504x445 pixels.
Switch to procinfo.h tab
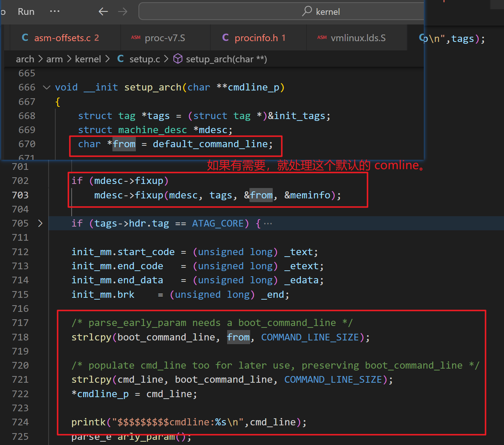[x=259, y=38]
